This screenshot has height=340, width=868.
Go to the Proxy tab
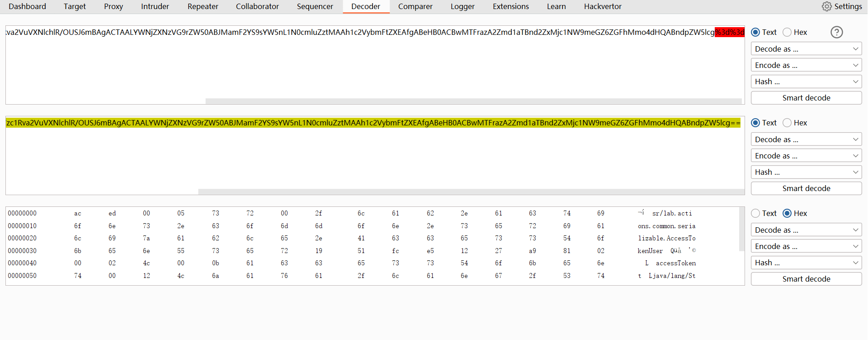(x=113, y=6)
